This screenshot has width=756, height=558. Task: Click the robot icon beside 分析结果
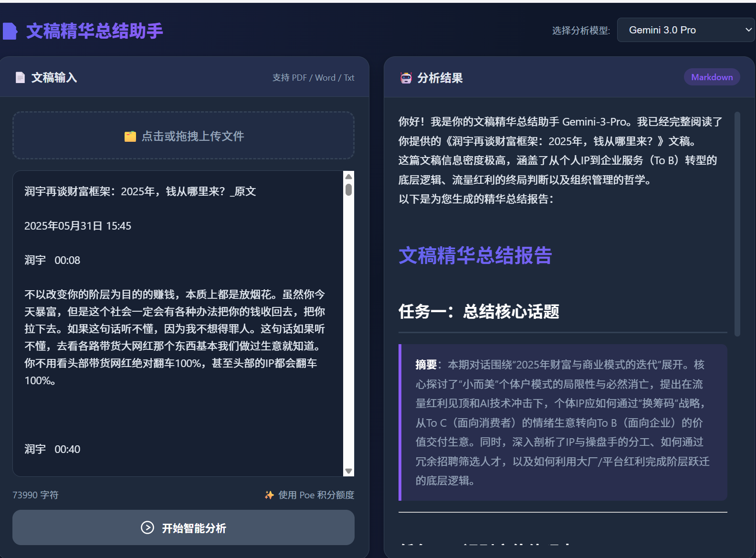point(406,78)
